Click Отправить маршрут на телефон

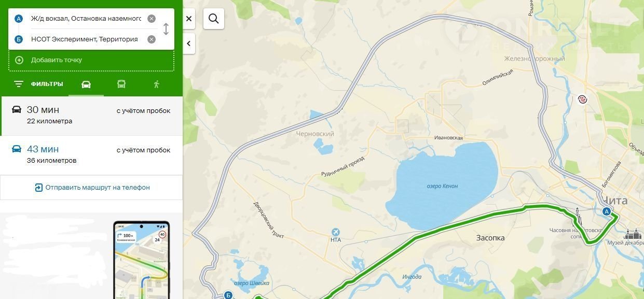(x=91, y=188)
